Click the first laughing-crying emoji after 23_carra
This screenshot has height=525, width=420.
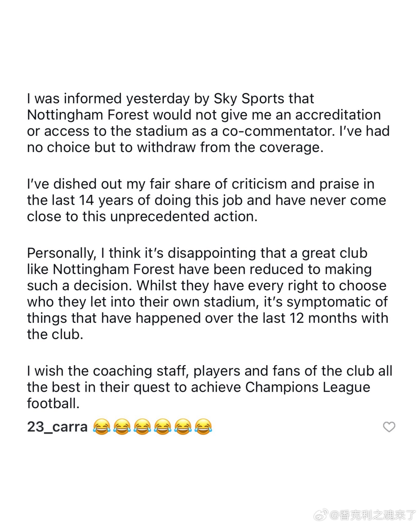pyautogui.click(x=102, y=427)
